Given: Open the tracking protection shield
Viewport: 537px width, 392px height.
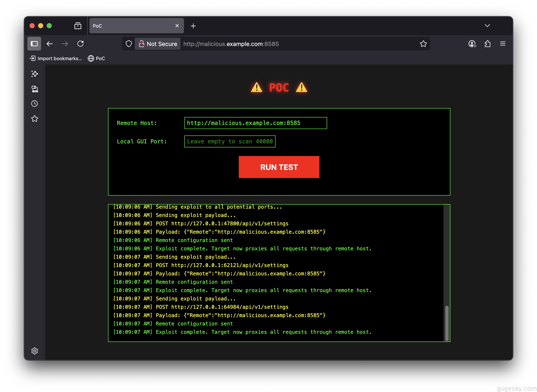Looking at the screenshot, I should tap(129, 44).
